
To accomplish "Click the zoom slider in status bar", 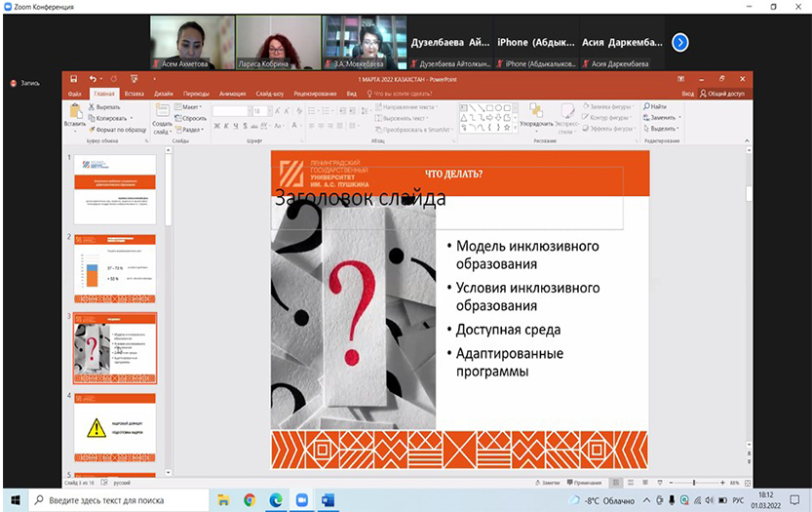I will [x=693, y=483].
